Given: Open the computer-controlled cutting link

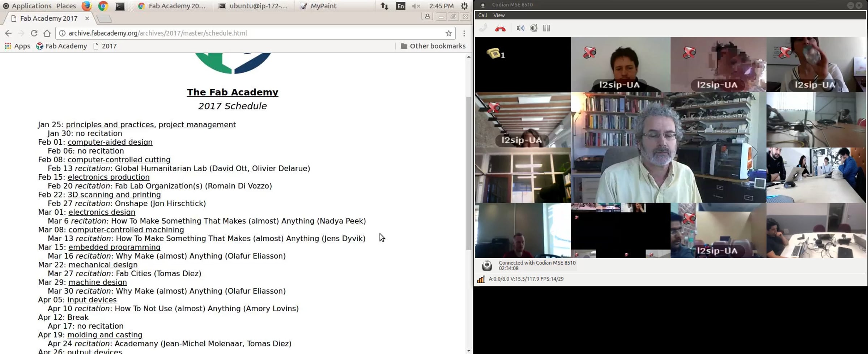Looking at the screenshot, I should click(119, 159).
